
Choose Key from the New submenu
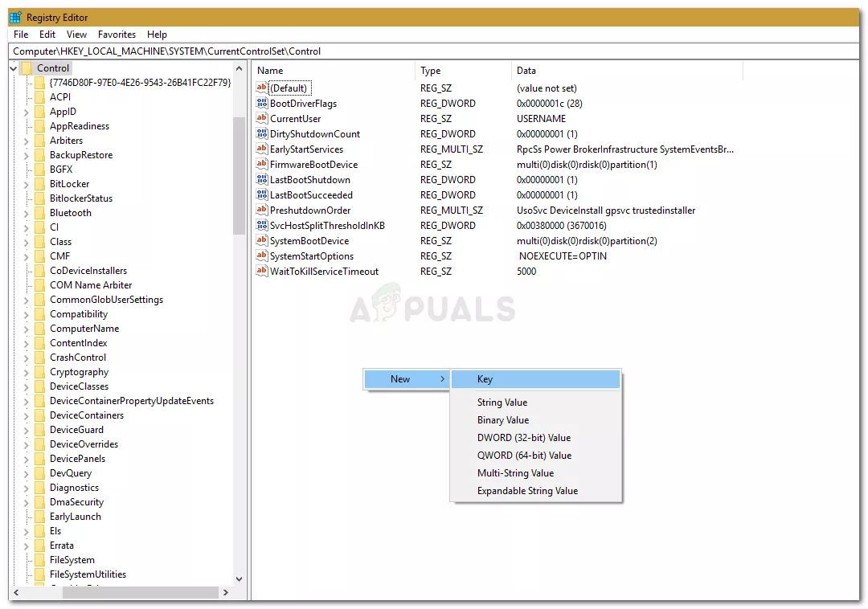pos(535,379)
